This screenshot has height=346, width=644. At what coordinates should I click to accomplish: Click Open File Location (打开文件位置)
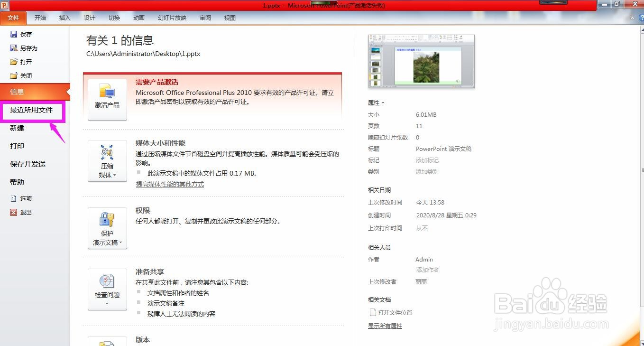(x=395, y=312)
